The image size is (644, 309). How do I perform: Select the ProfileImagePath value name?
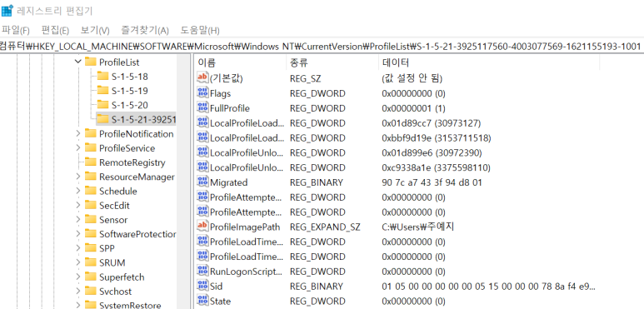245,227
